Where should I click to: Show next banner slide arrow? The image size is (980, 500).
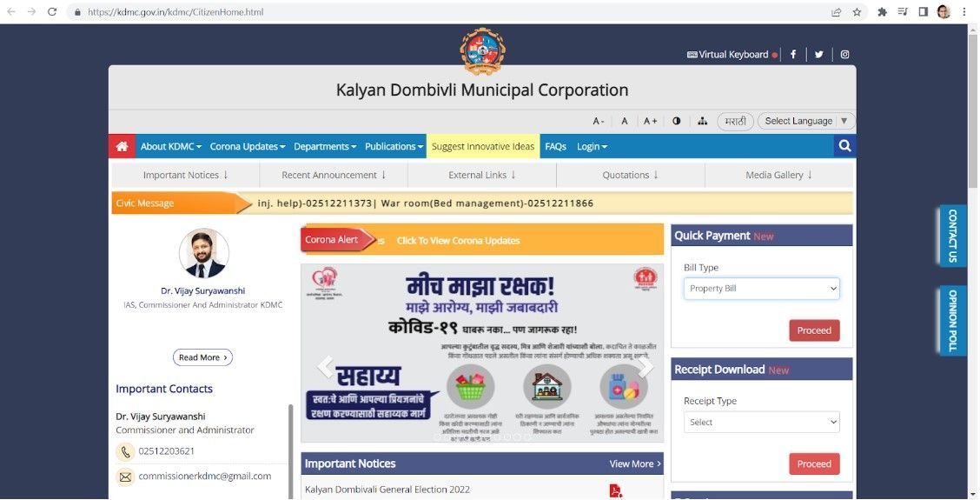coord(645,367)
